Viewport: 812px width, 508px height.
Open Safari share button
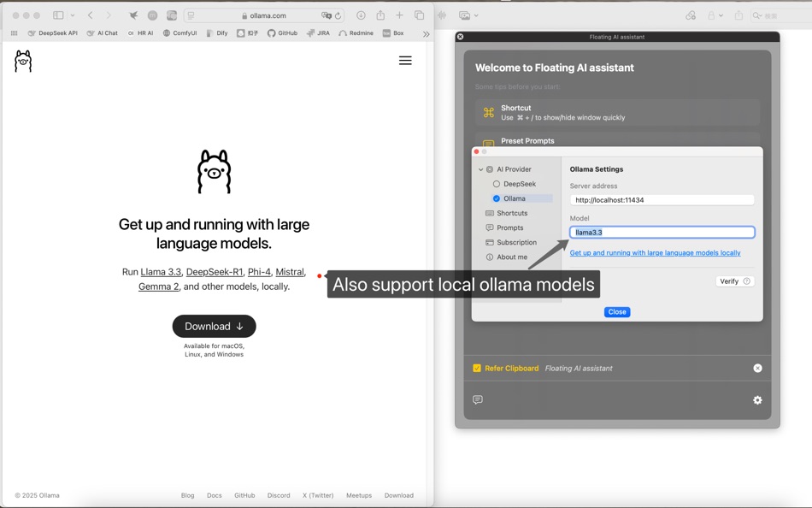point(380,15)
